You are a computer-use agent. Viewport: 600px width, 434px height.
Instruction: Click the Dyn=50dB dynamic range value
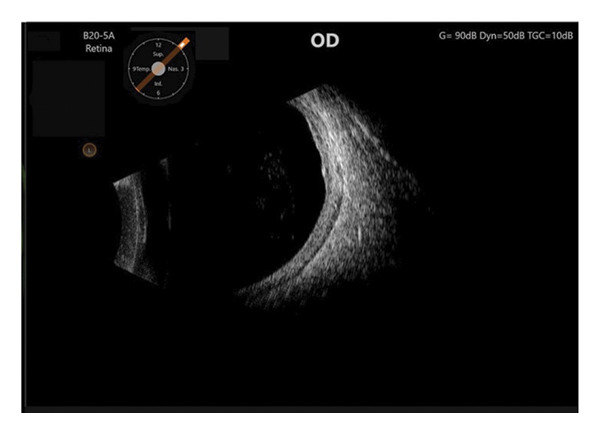tap(502, 36)
